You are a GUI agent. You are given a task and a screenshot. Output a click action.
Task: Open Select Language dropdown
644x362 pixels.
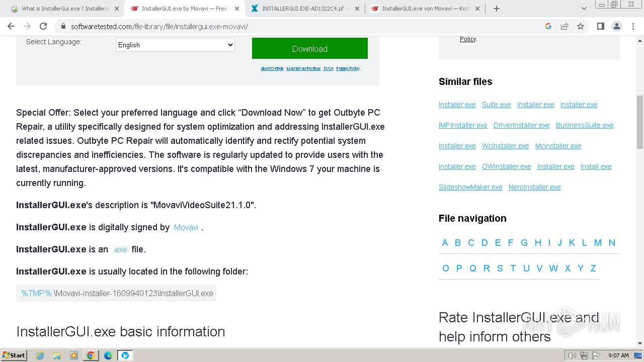tap(175, 45)
